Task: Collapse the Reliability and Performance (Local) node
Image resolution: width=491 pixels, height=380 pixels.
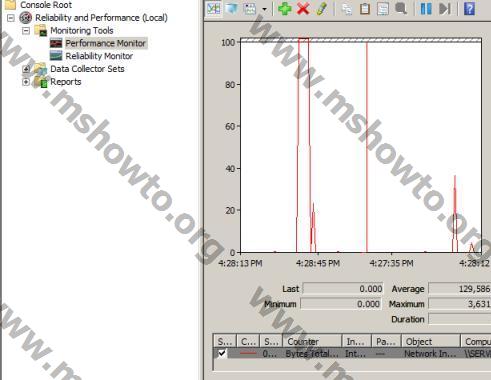Action: [11, 18]
